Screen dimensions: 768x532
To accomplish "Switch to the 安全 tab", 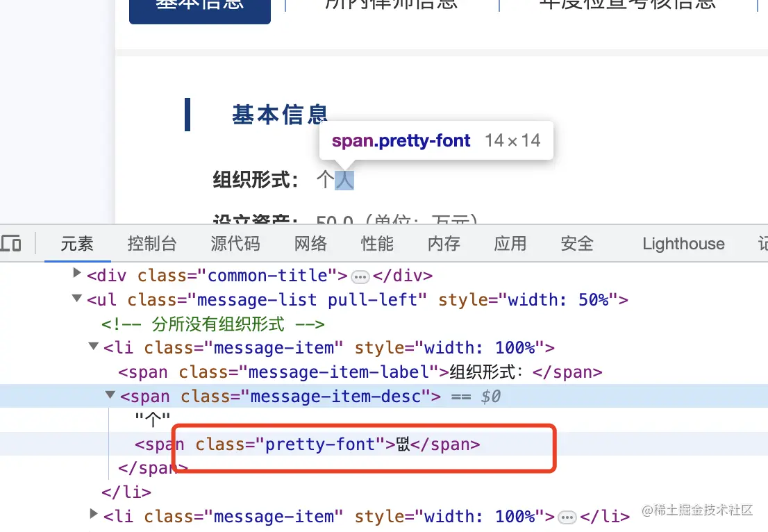I will pos(577,244).
